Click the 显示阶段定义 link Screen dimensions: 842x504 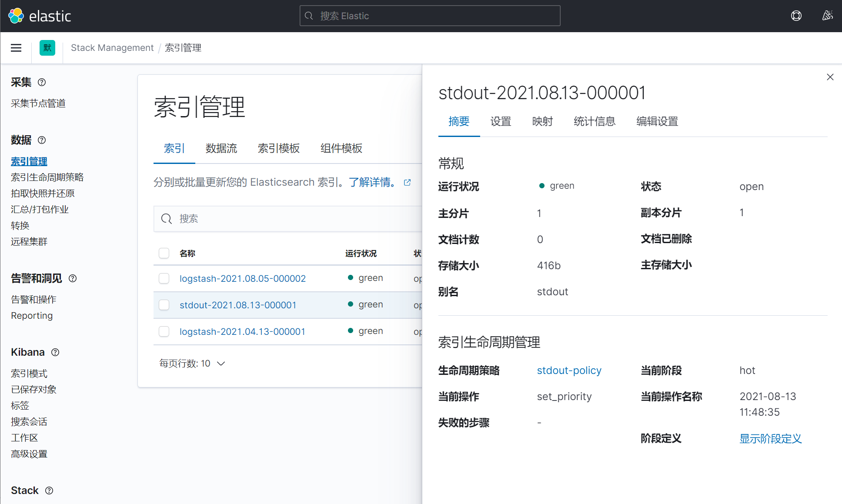(x=771, y=439)
